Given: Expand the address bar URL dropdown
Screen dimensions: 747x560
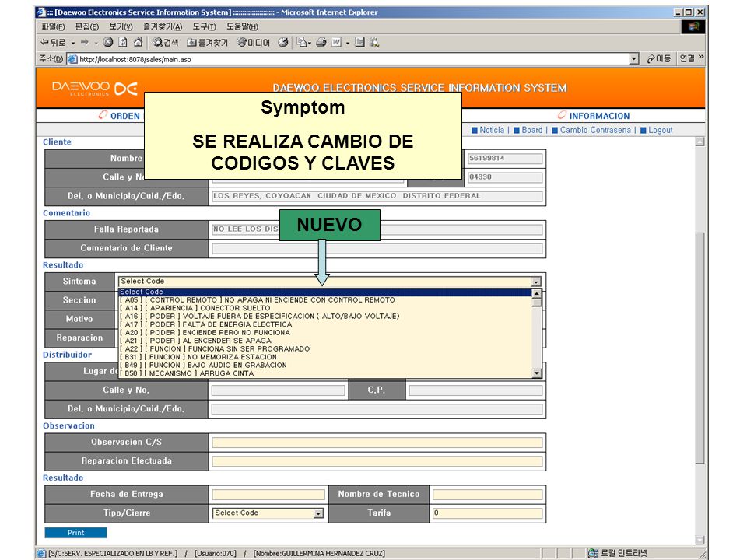Looking at the screenshot, I should tap(633, 59).
